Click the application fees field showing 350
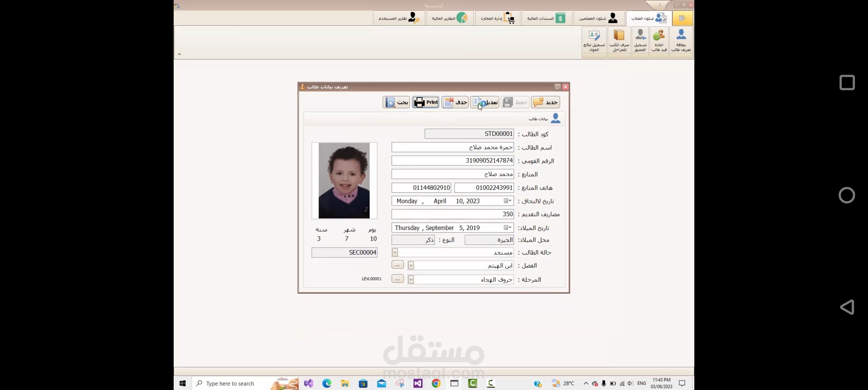This screenshot has height=390, width=868. pyautogui.click(x=452, y=214)
